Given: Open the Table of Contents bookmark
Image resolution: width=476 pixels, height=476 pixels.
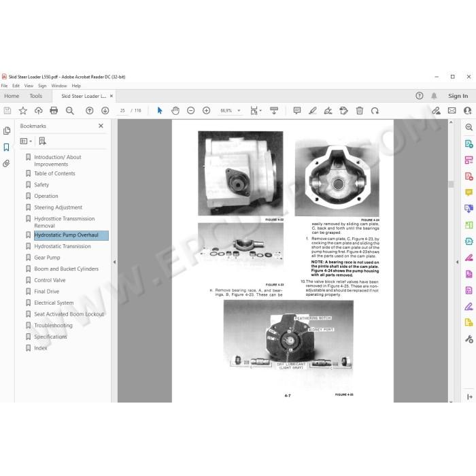Looking at the screenshot, I should pos(54,173).
